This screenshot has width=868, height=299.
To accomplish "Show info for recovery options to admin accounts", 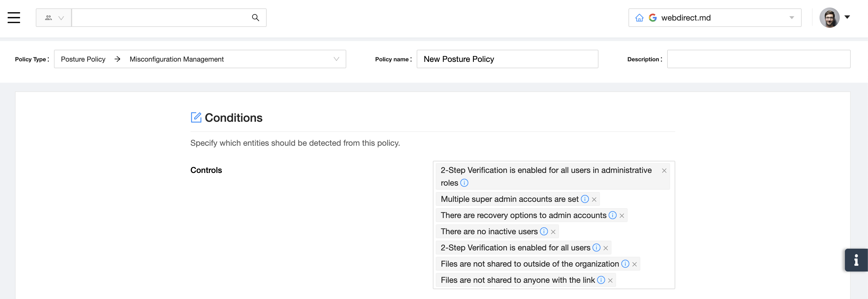I will click(612, 215).
